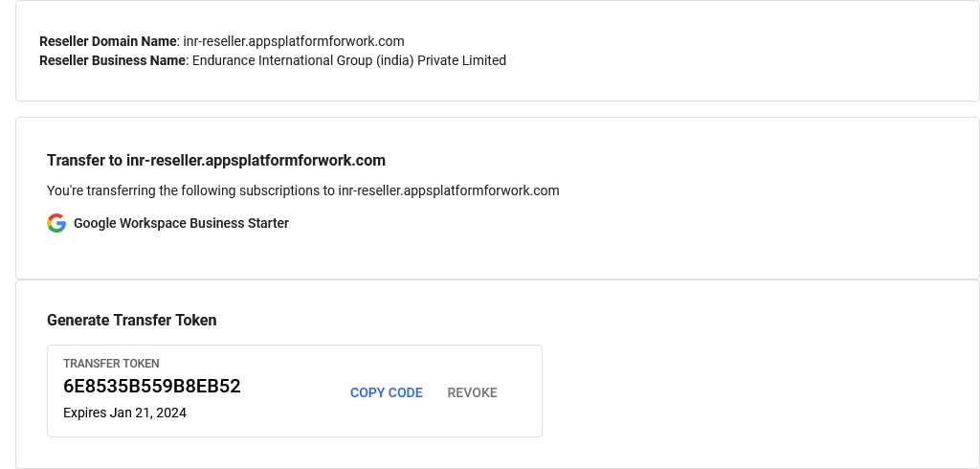The height and width of the screenshot is (469, 980).
Task: Click the date Jan 21, 2024
Action: pos(147,413)
